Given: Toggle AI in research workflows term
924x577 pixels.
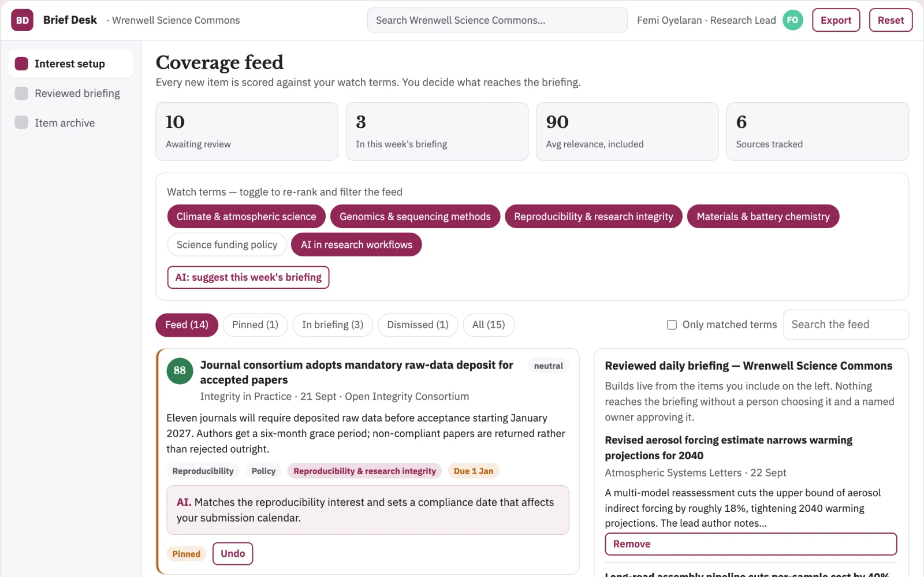Looking at the screenshot, I should click(356, 245).
